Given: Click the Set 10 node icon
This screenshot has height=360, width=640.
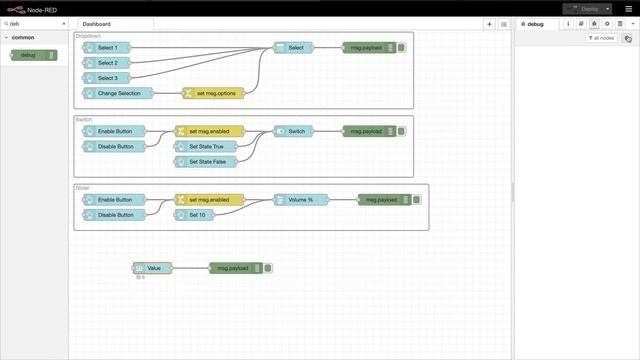Looking at the screenshot, I should coord(181,215).
